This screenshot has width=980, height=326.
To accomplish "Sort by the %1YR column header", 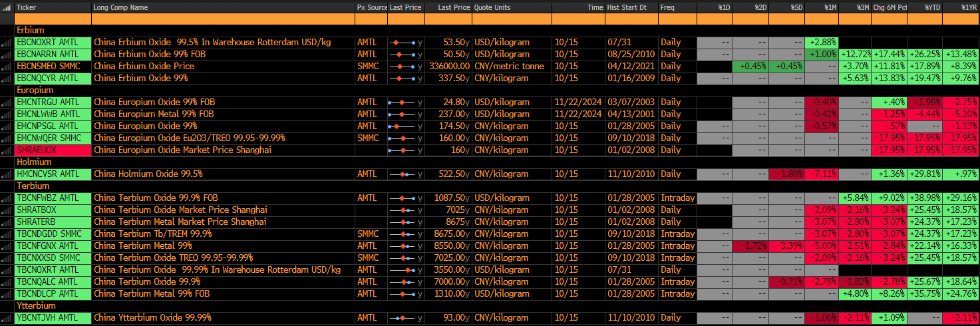I will click(x=961, y=7).
